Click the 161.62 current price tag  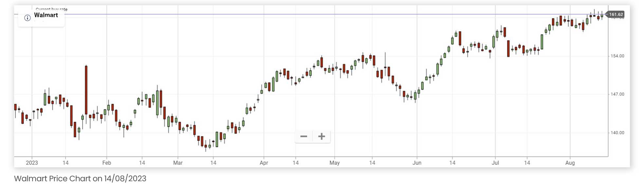click(616, 14)
